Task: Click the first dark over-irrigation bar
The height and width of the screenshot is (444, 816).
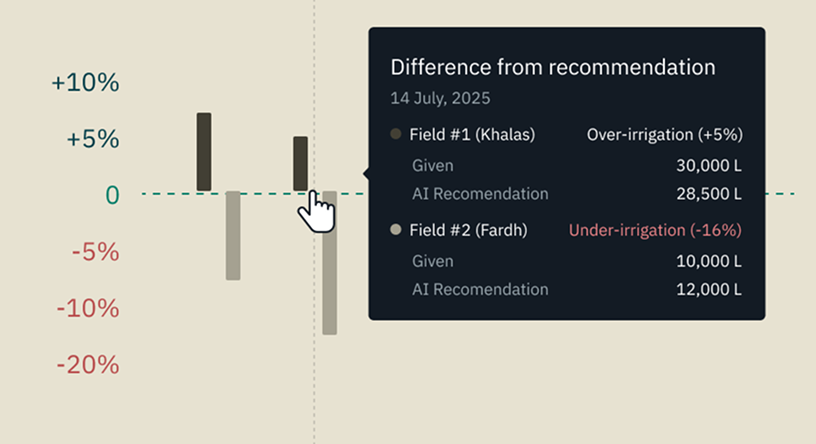Action: pos(204,151)
